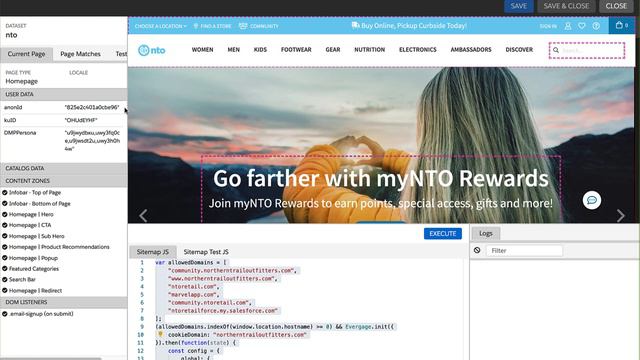Screen dimensions: 640x360
Task: Click code line with cookieDomain
Action: (237, 334)
